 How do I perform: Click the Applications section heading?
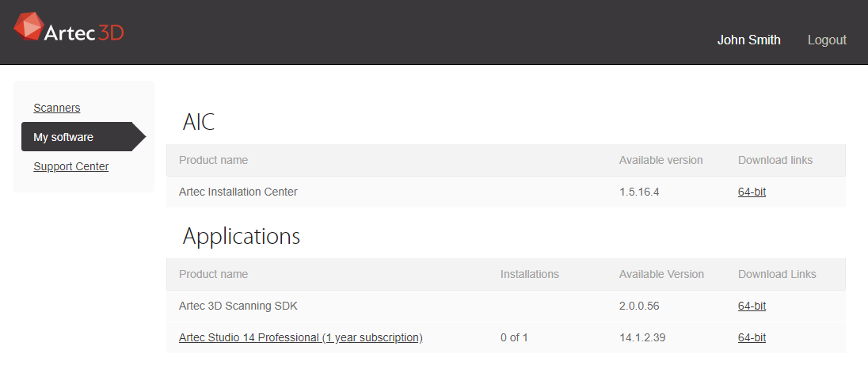coord(242,236)
